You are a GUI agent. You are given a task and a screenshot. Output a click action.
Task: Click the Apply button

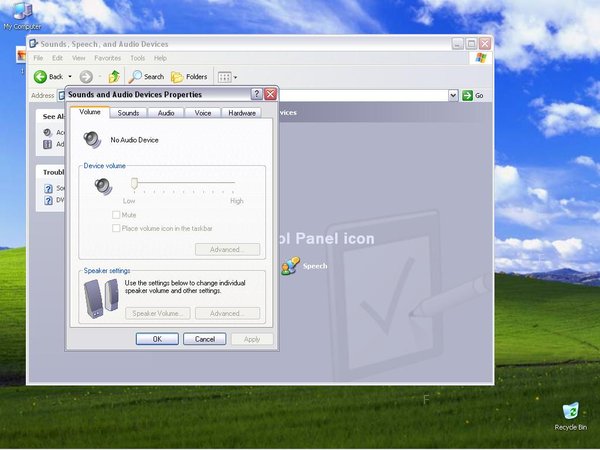252,339
